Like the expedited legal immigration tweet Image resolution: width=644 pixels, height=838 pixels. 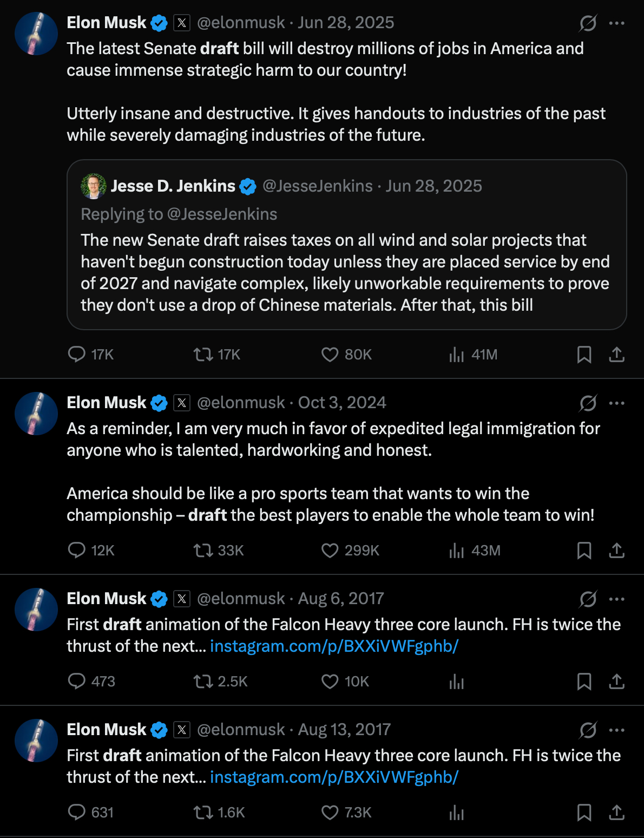330,551
